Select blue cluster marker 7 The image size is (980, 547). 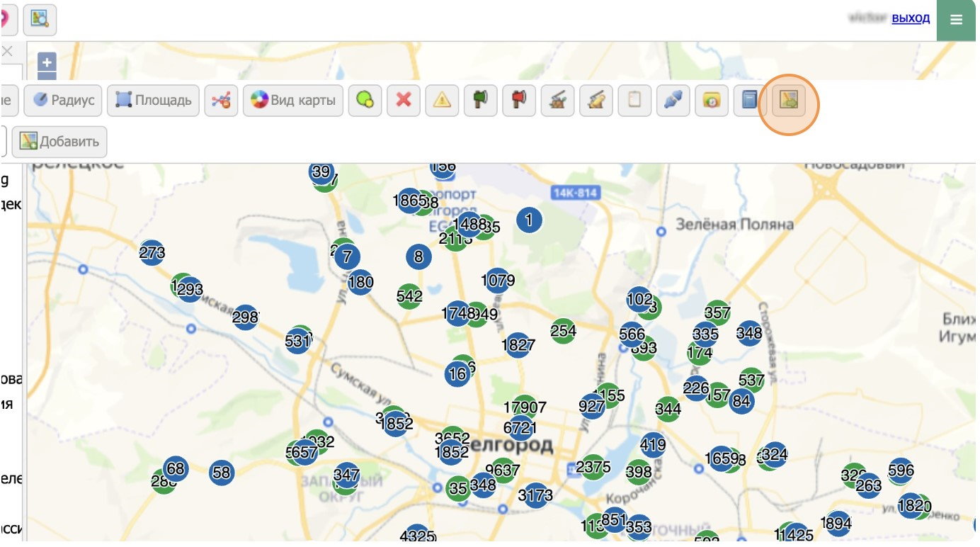(x=347, y=256)
